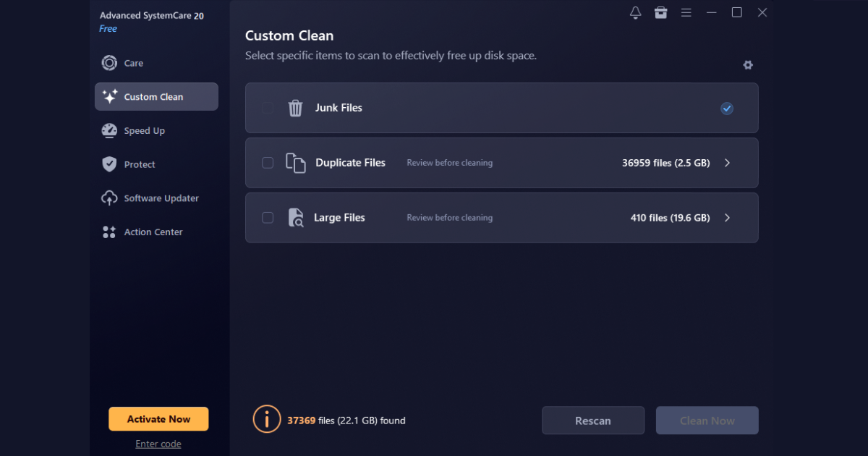The height and width of the screenshot is (456, 868).
Task: Click '410 files (19.6 GB)' text
Action: tap(671, 218)
